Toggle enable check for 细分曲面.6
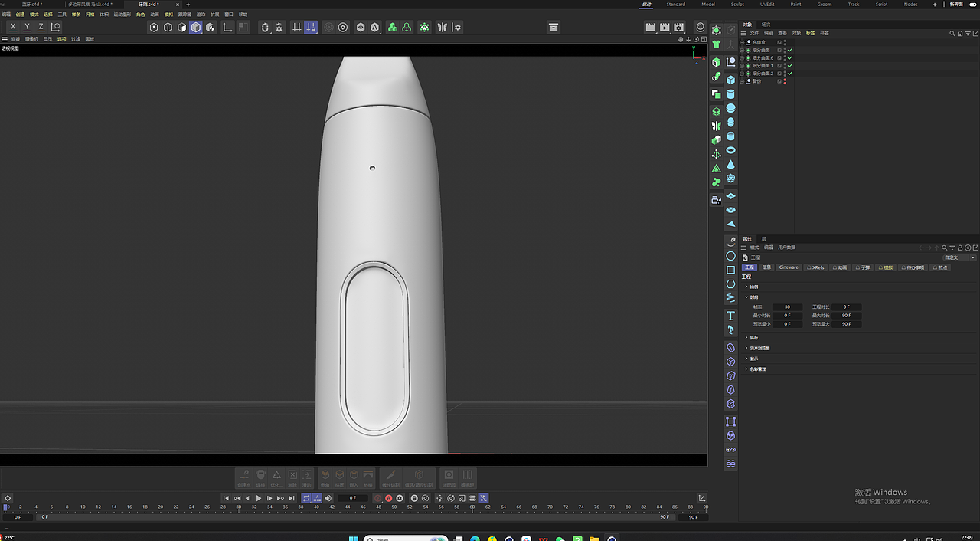This screenshot has height=541, width=980. (x=790, y=58)
